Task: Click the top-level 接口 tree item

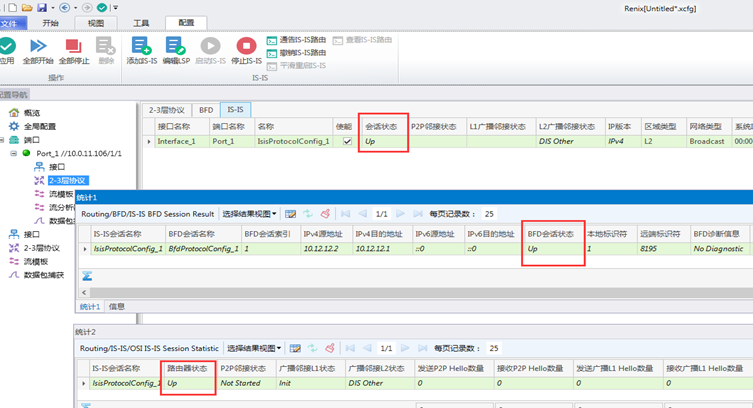Action: coord(32,234)
